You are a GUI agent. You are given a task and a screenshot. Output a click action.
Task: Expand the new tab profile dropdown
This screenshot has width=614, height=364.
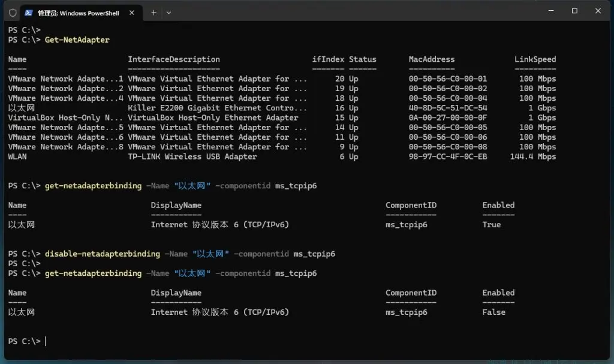click(169, 13)
